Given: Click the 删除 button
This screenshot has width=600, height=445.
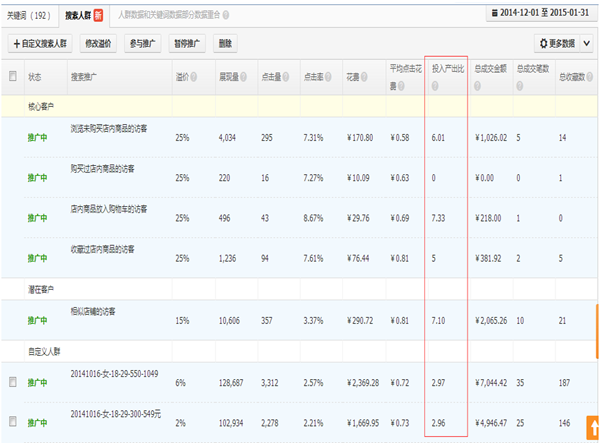Looking at the screenshot, I should click(225, 44).
